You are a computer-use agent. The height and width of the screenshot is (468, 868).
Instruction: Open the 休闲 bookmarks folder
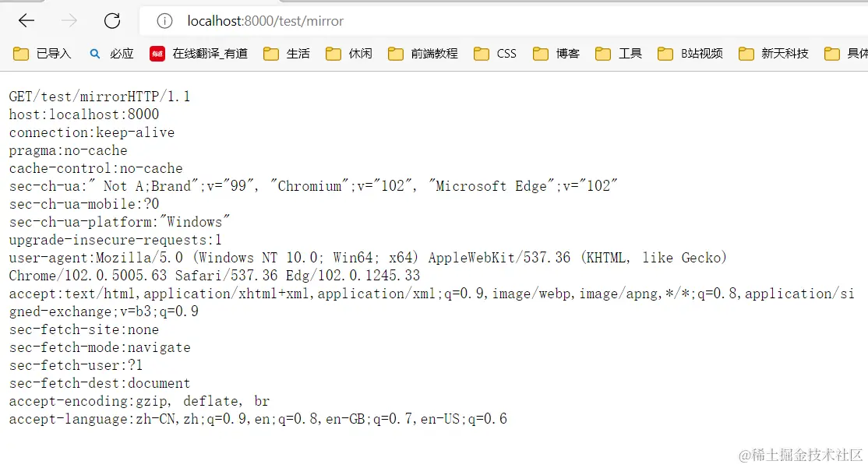coord(349,54)
